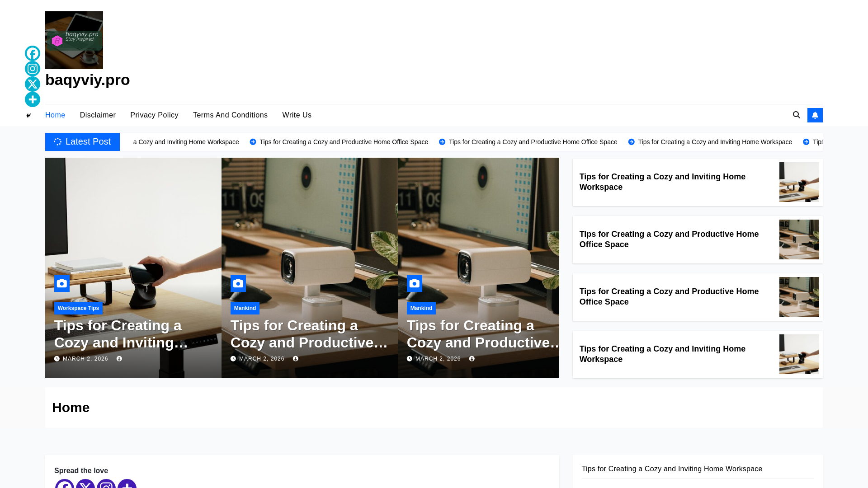Viewport: 868px width, 488px height.
Task: Click the plus More share icon in sidebar
Action: 33,99
